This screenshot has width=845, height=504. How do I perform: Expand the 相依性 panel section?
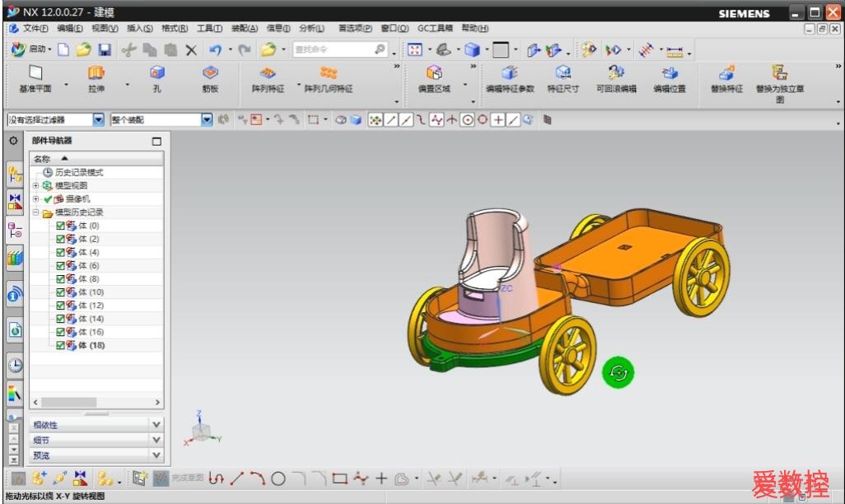point(156,424)
